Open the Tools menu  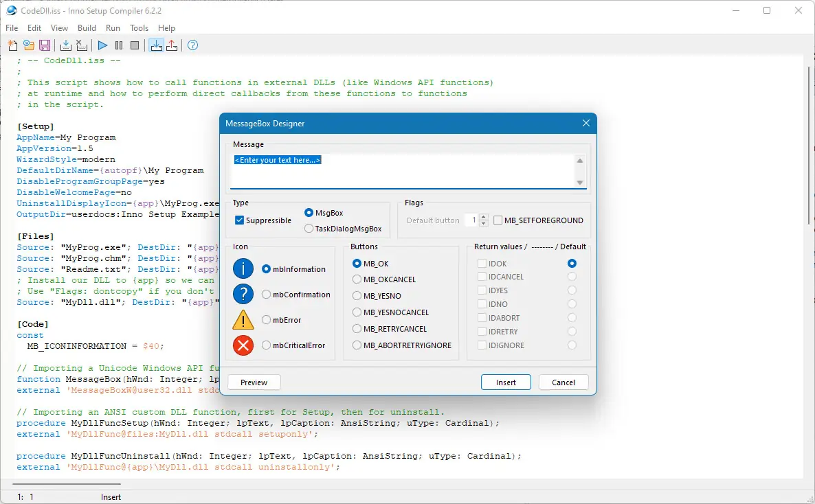pyautogui.click(x=139, y=28)
